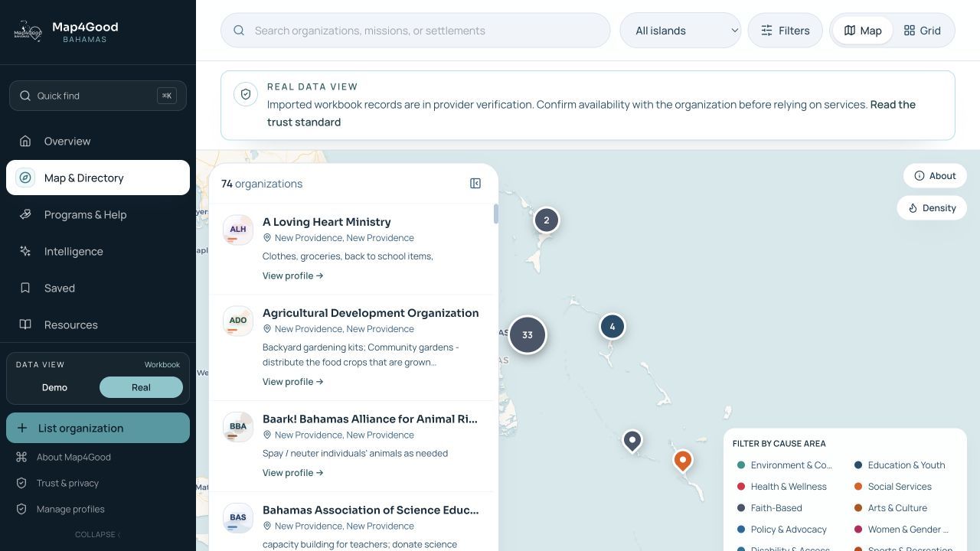Open the Saved section
980x551 pixels.
coord(98,288)
